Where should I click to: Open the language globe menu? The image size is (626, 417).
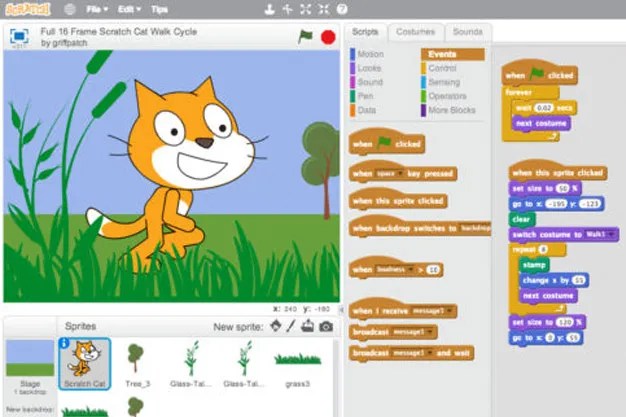coord(70,9)
